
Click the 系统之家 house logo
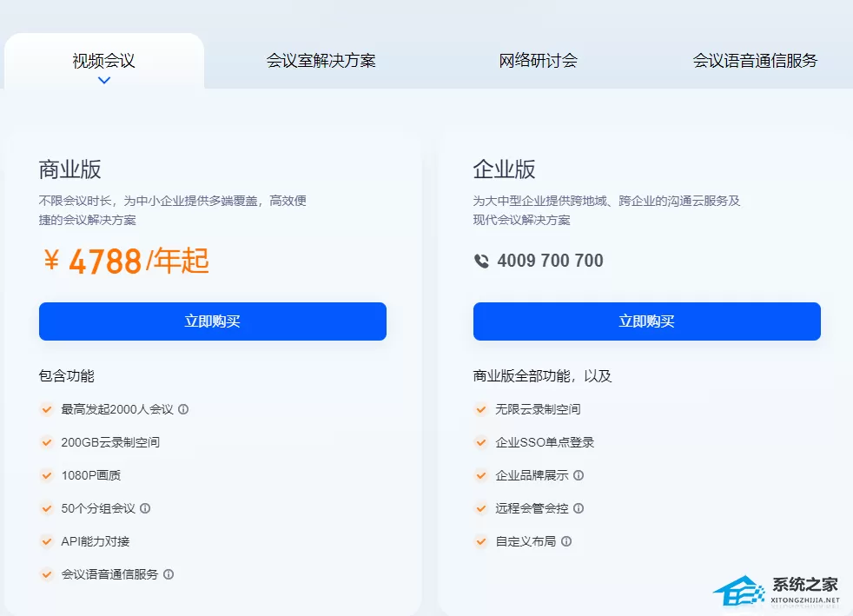click(x=738, y=591)
